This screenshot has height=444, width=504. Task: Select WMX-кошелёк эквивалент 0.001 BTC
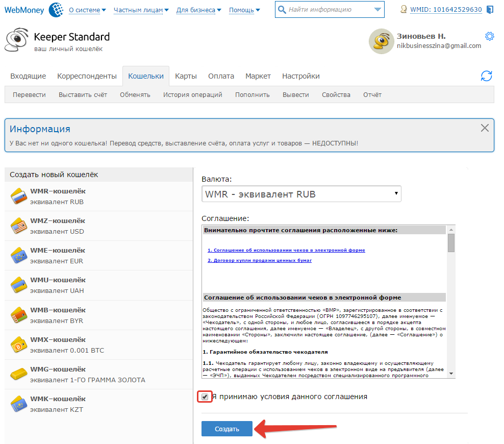pyautogui.click(x=98, y=345)
